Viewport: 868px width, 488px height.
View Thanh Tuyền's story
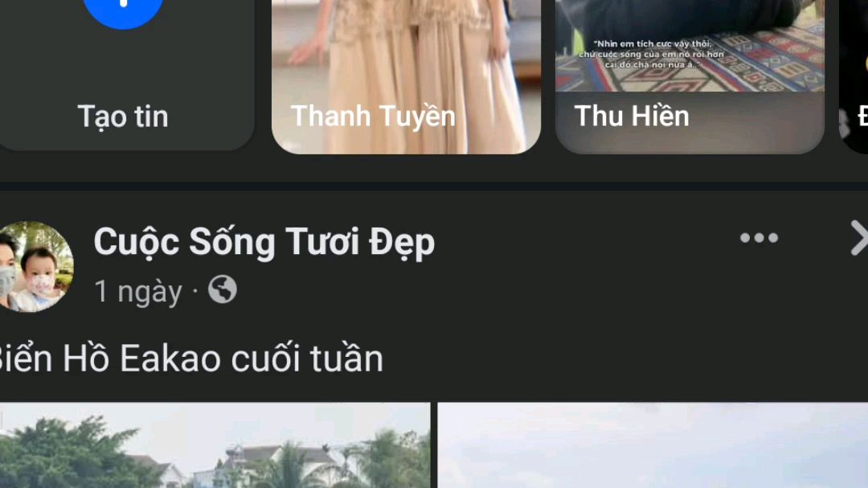pyautogui.click(x=406, y=76)
